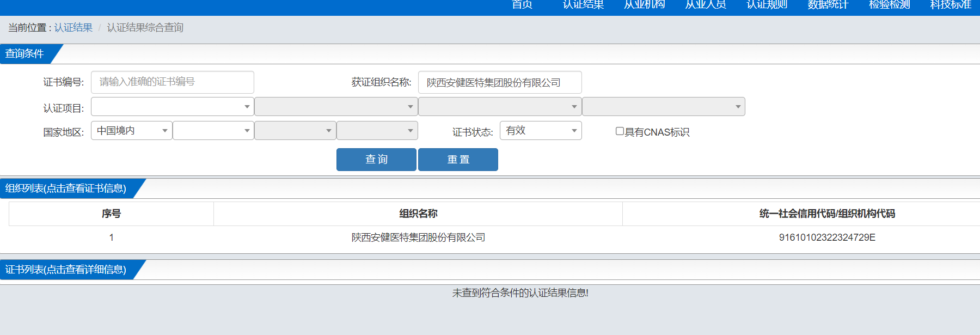Click the 组织名称 column header
980x335 pixels.
[418, 214]
